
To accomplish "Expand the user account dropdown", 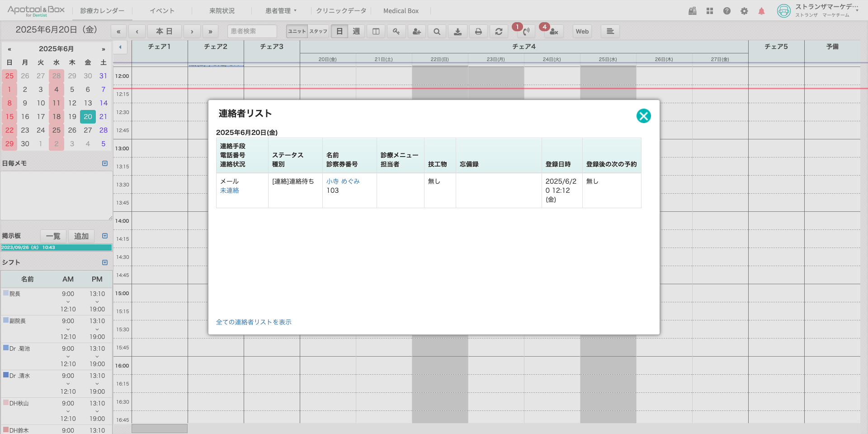I will 856,10.
